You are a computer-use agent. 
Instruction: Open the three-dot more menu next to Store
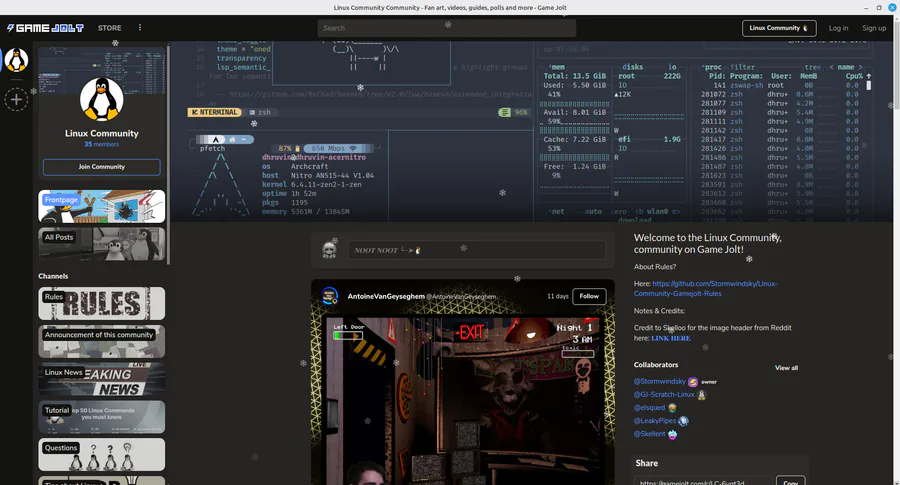[x=139, y=28]
